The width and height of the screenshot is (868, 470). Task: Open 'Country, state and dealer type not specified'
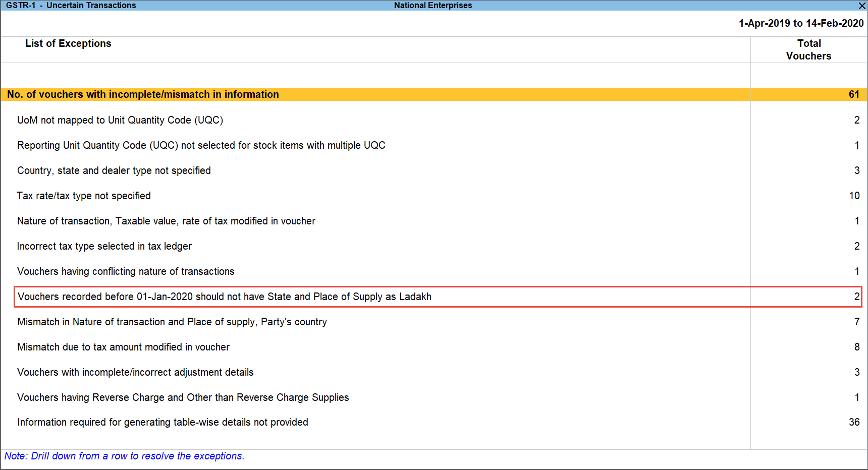pyautogui.click(x=434, y=170)
